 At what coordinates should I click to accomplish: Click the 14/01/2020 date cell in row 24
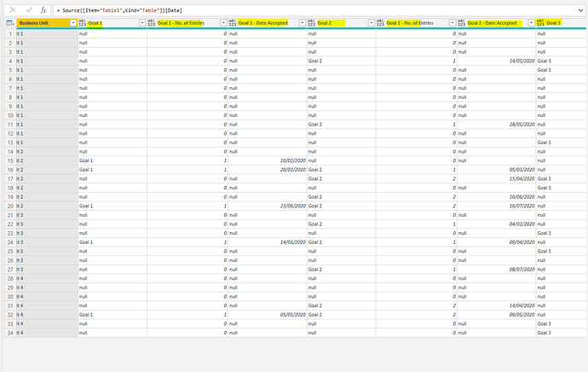pyautogui.click(x=268, y=242)
